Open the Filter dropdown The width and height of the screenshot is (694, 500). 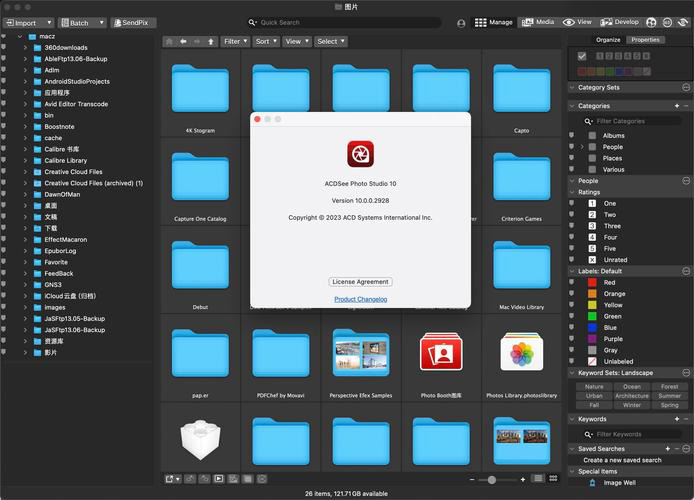click(235, 42)
